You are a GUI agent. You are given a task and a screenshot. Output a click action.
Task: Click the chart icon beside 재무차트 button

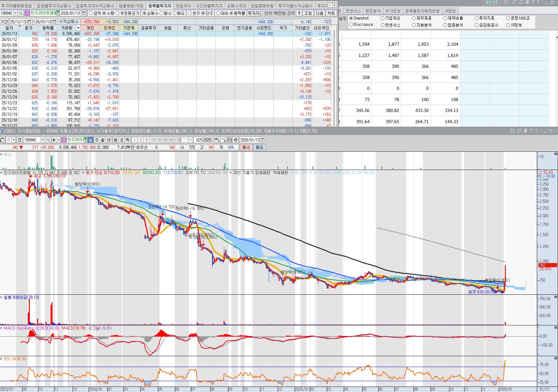(506, 2)
